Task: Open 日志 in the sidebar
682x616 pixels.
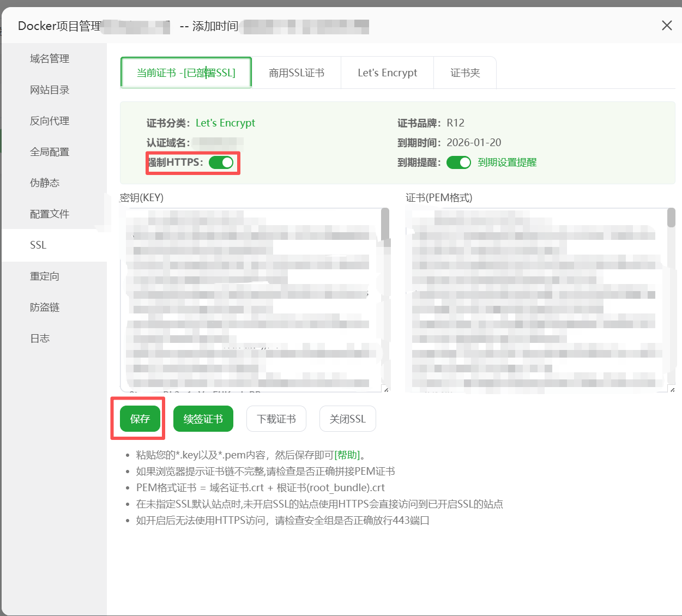Action: [x=40, y=339]
